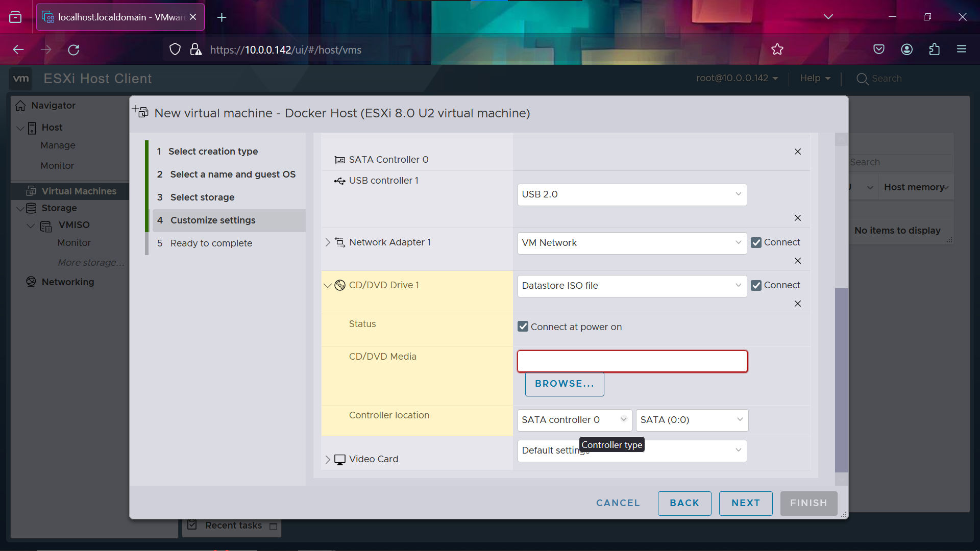Click the SATA Controller 0 icon
Image resolution: width=980 pixels, height=551 pixels.
click(x=339, y=160)
